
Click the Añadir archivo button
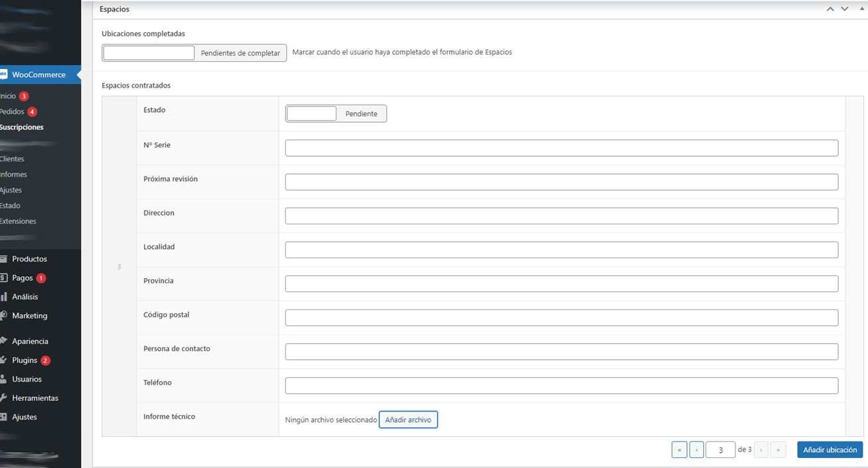(408, 420)
